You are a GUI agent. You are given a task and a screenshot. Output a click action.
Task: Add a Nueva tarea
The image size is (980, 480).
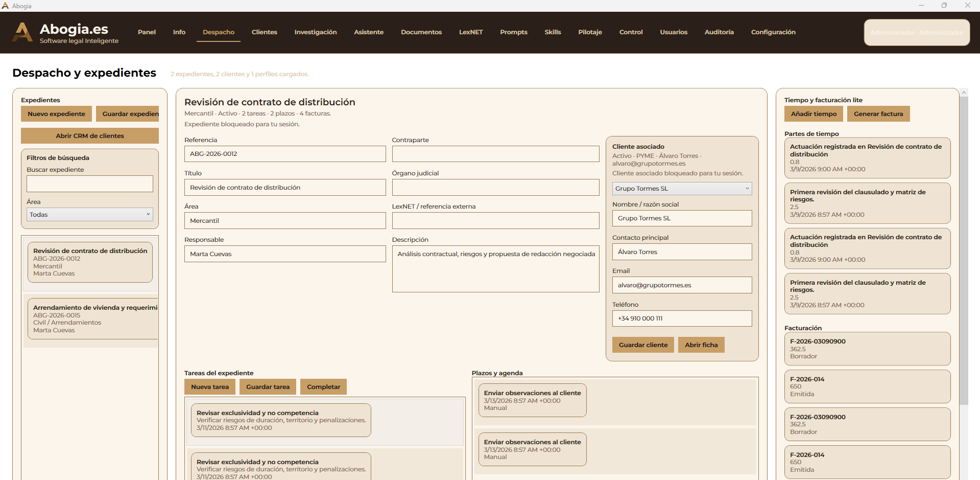pos(209,386)
